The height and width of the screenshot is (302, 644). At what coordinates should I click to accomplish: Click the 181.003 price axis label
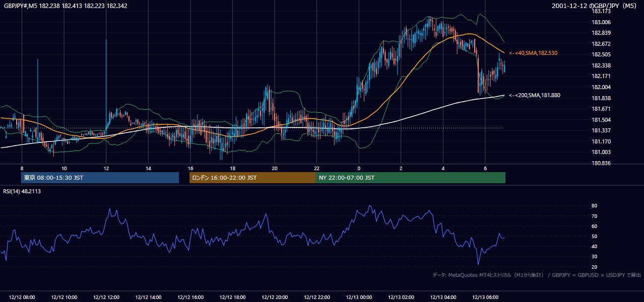pos(601,152)
